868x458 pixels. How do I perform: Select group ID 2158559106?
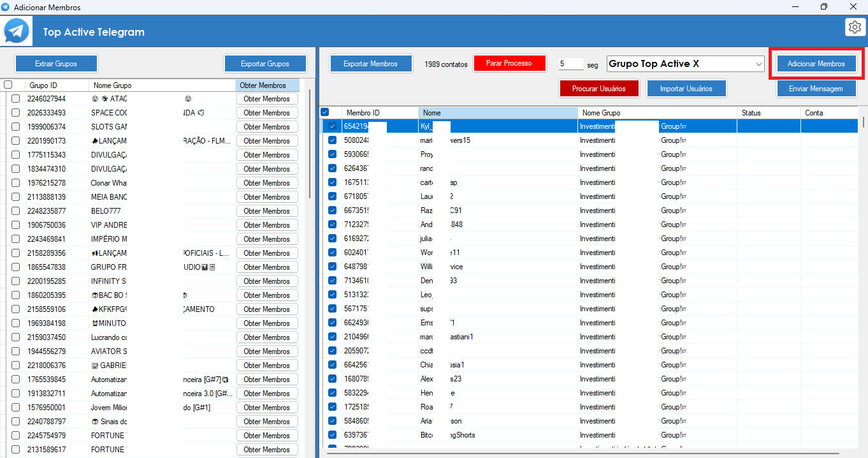coord(46,309)
